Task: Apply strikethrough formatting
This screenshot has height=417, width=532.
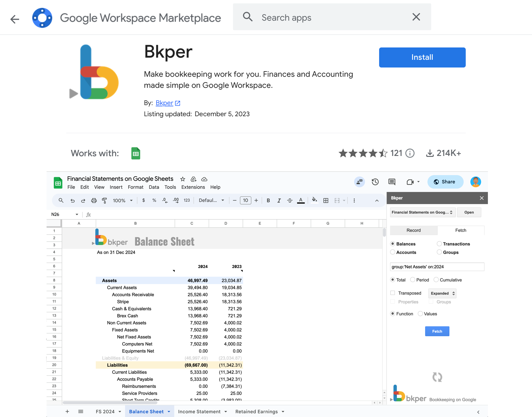Action: tap(290, 200)
